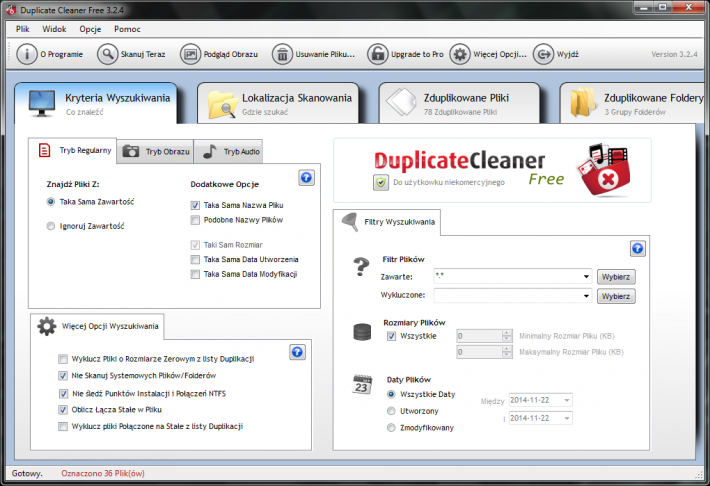710x486 pixels.
Task: Enable Taka Sama Data Modyfikacji checkbox
Action: (x=195, y=274)
